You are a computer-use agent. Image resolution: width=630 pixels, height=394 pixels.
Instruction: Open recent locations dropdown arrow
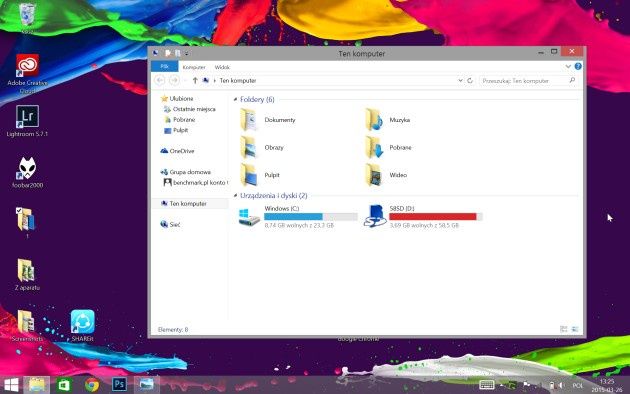pyautogui.click(x=185, y=80)
